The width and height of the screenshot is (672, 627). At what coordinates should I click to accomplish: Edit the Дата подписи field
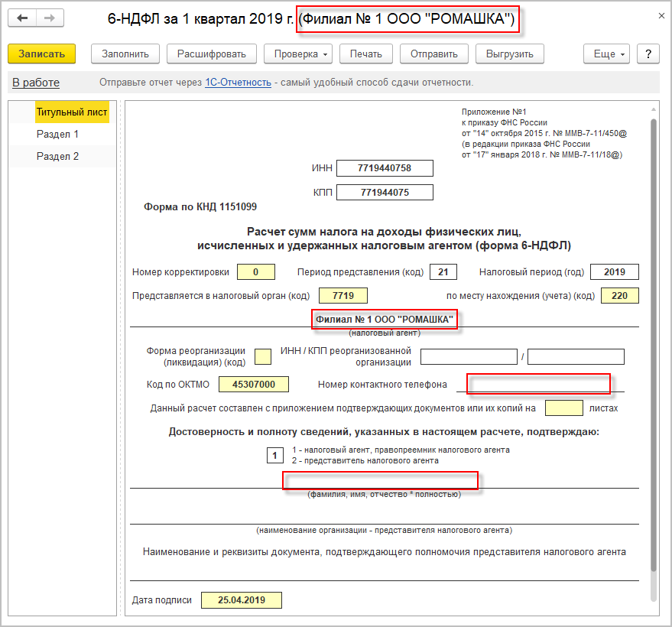click(242, 600)
